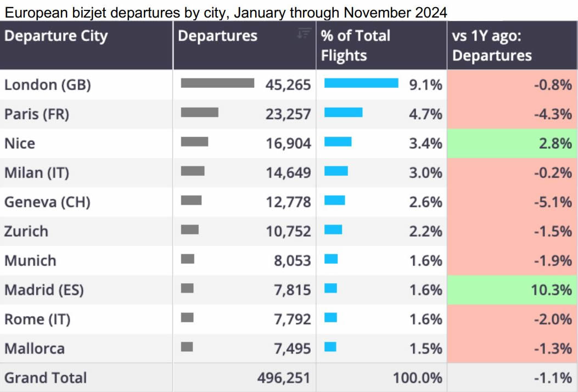Image resolution: width=578 pixels, height=392 pixels.
Task: Select the Madrid (ES) city label
Action: coord(44,290)
